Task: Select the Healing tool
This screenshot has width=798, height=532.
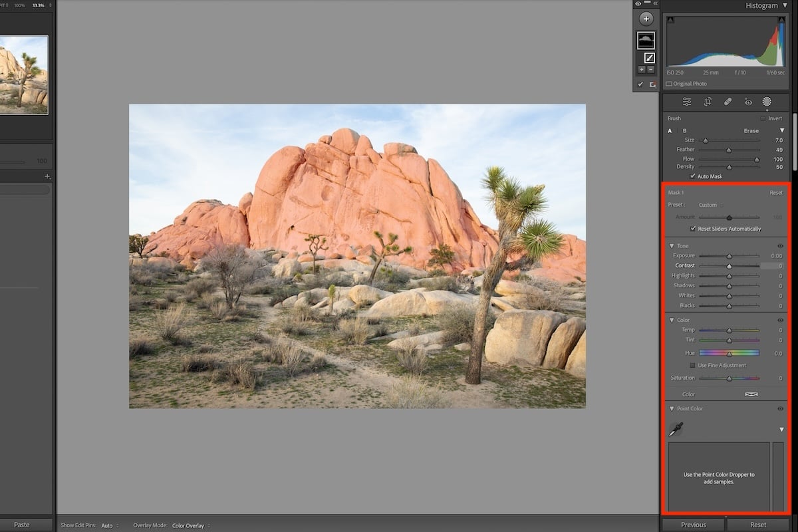Action: click(728, 101)
